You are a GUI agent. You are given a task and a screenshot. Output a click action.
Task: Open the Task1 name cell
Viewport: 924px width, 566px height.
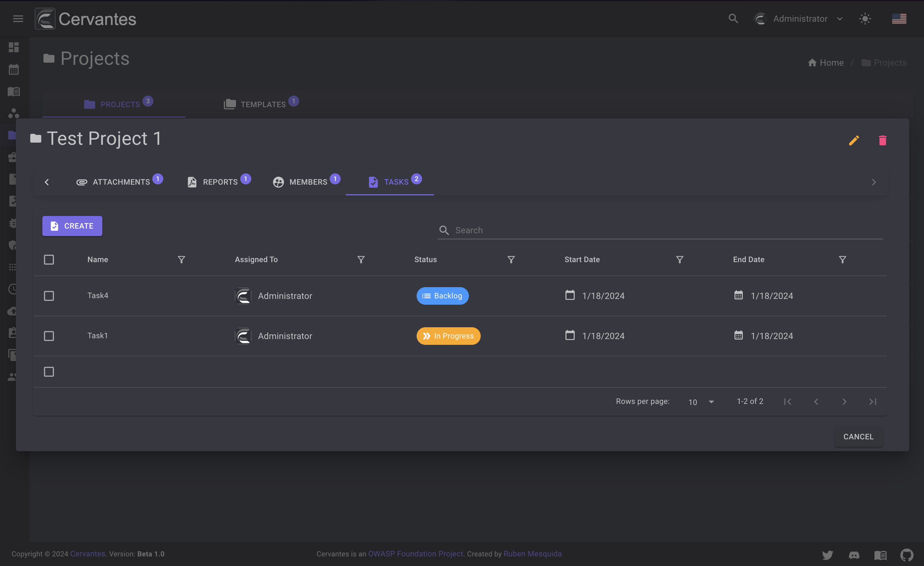click(98, 336)
